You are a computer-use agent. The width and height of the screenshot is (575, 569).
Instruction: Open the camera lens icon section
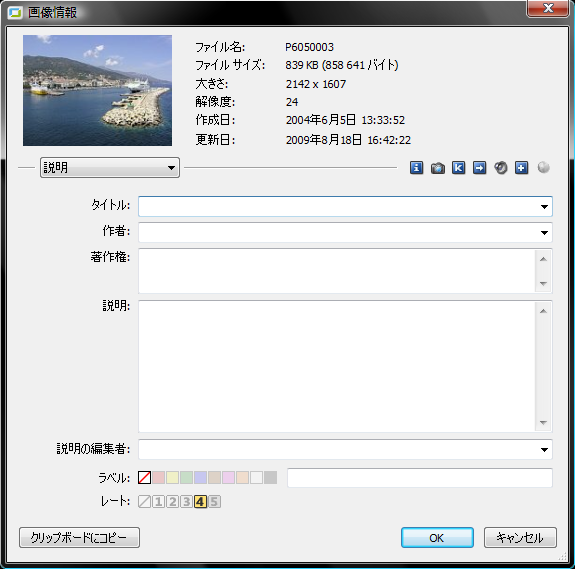point(501,168)
